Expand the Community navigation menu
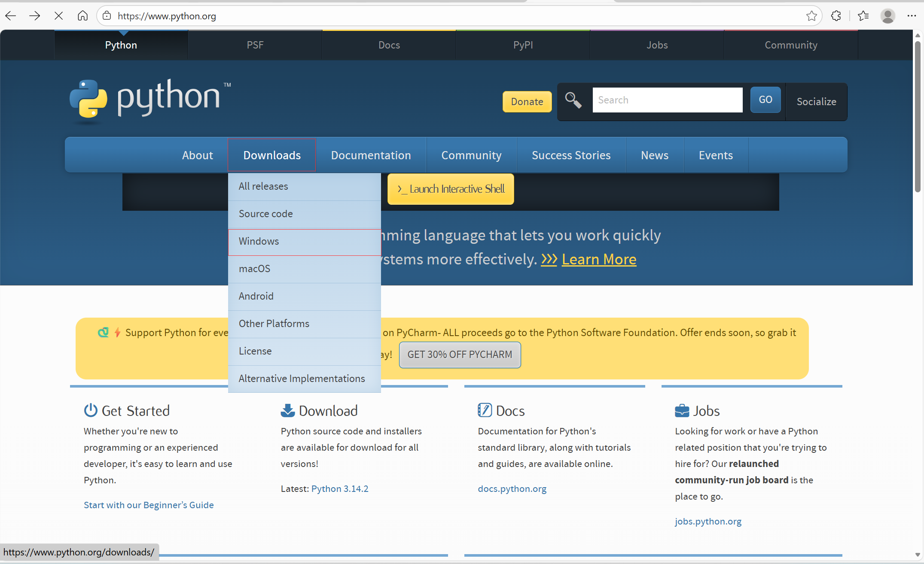The height and width of the screenshot is (564, 924). tap(471, 155)
